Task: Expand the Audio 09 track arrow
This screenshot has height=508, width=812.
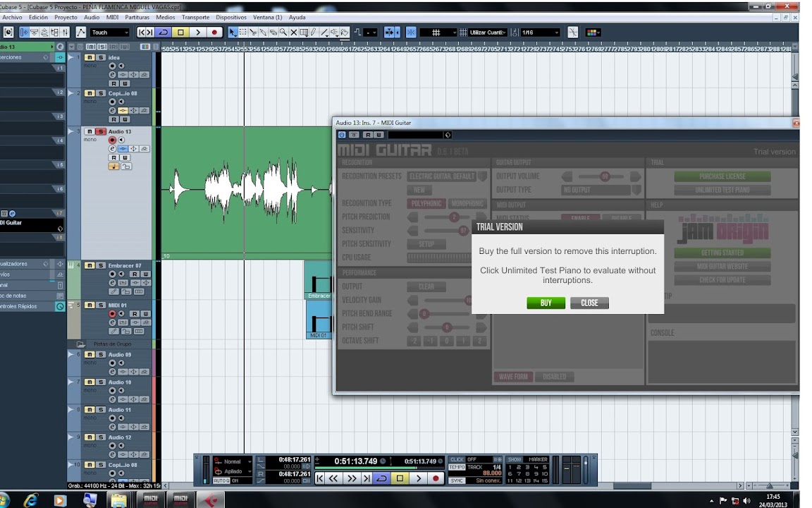Action: coord(71,355)
